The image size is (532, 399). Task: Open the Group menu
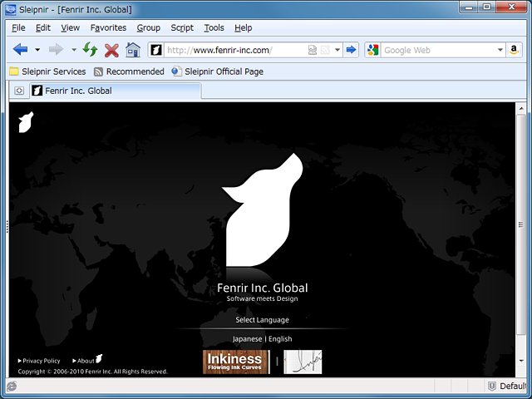pos(148,27)
